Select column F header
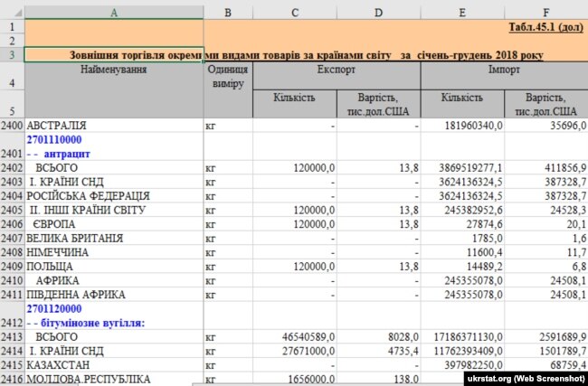Viewport: 588px width, 386px height. pos(546,11)
